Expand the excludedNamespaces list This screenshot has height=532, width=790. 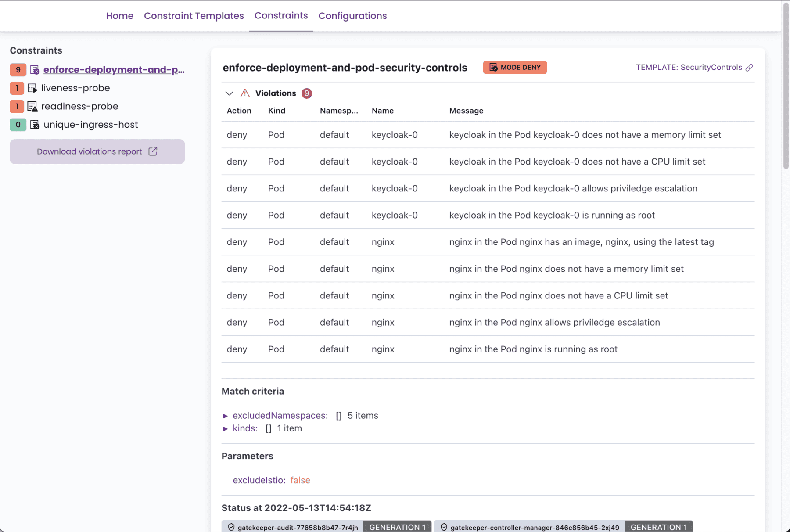tap(226, 415)
